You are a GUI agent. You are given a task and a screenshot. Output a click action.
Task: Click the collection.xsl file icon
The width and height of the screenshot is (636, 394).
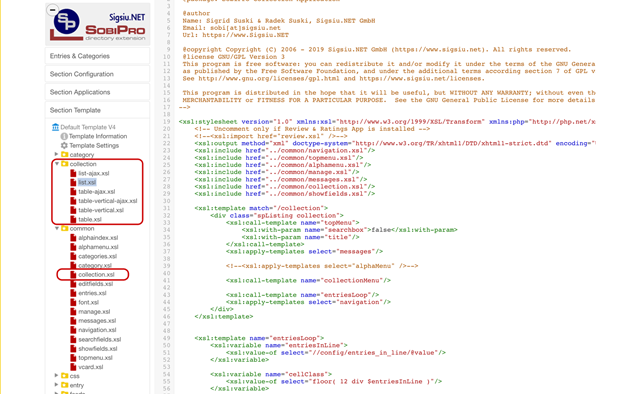point(73,275)
